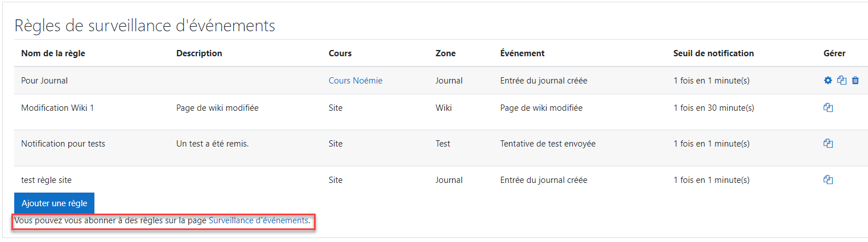Duplicate the Pour Journal rule
Screen dimensions: 868x242
point(842,81)
